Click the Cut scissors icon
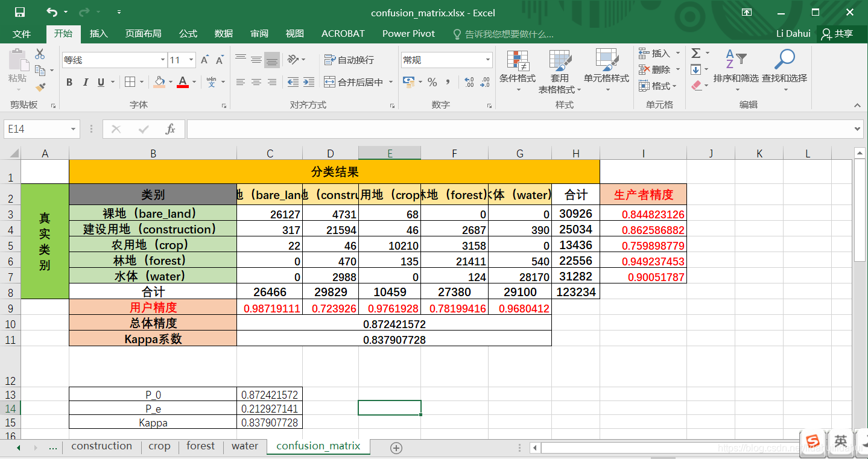Image resolution: width=868 pixels, height=459 pixels. pyautogui.click(x=40, y=54)
